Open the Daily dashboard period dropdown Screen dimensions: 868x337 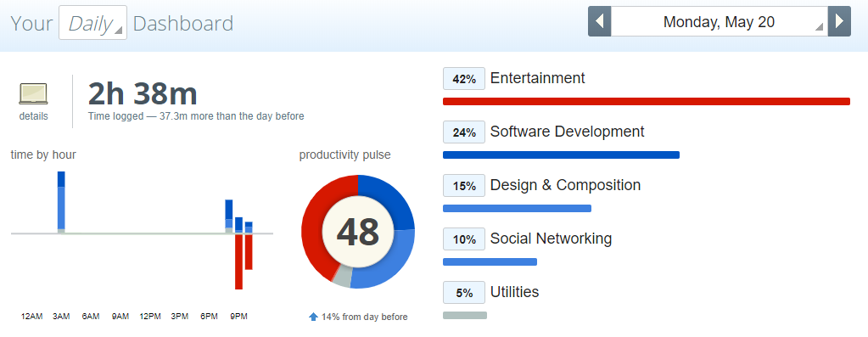pos(93,23)
